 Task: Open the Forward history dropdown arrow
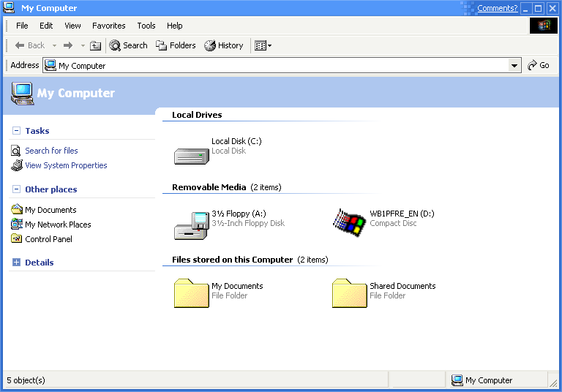pyautogui.click(x=83, y=45)
